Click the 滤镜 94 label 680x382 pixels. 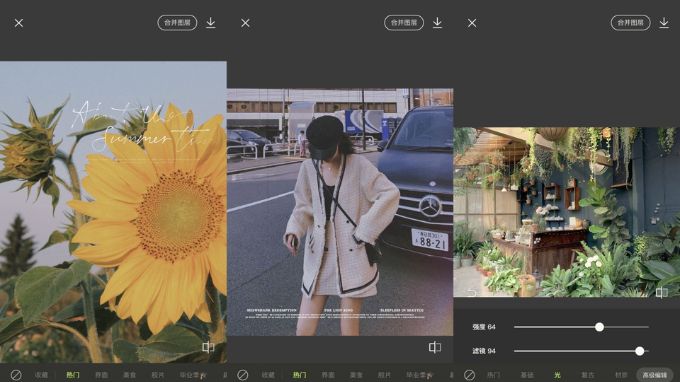(484, 351)
